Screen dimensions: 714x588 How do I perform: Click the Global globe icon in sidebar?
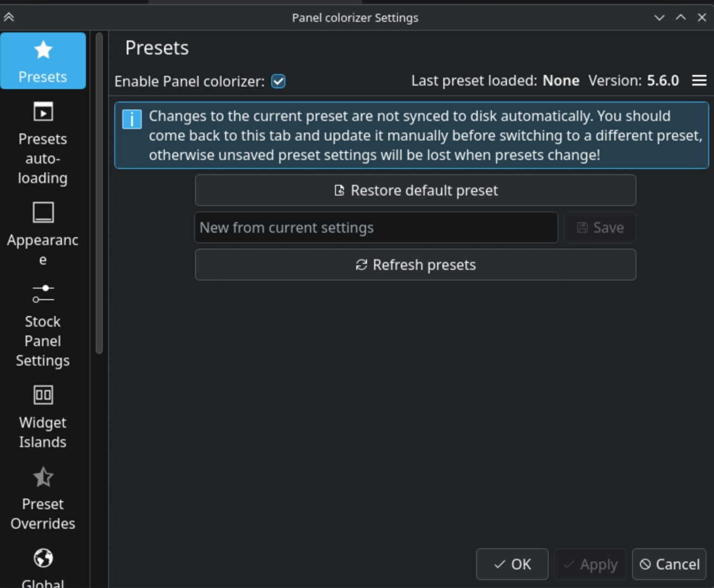(43, 558)
